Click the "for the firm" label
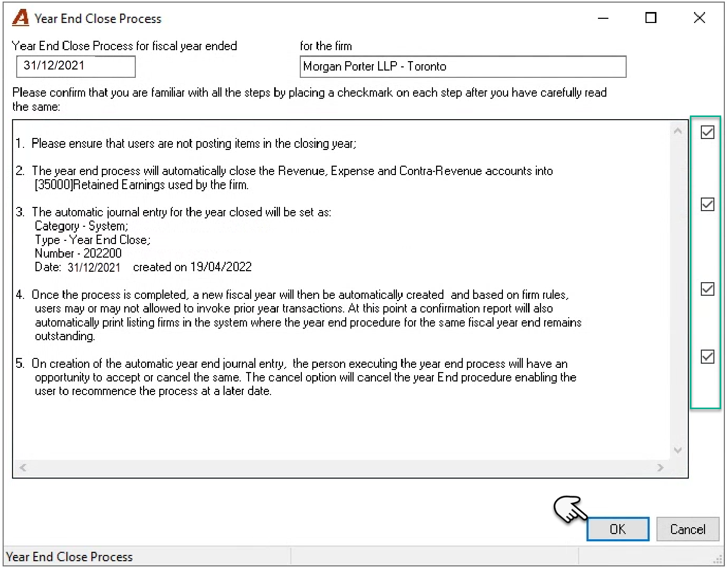 pos(326,46)
